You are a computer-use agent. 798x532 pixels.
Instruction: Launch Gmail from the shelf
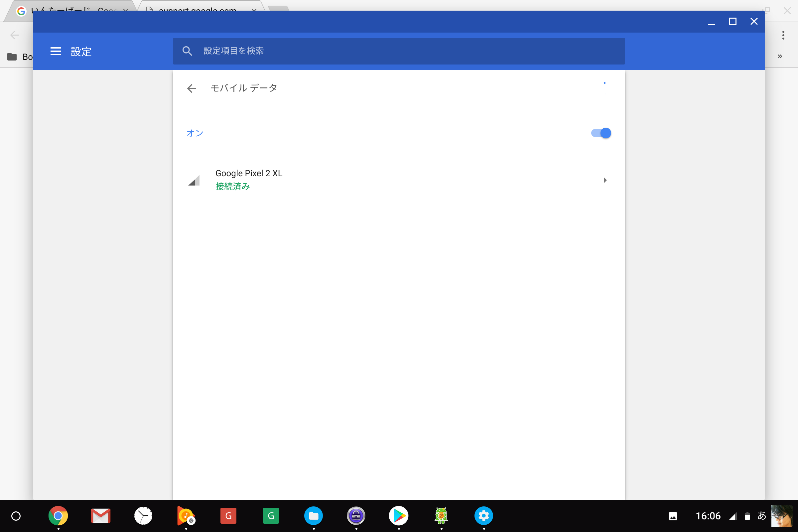101,516
